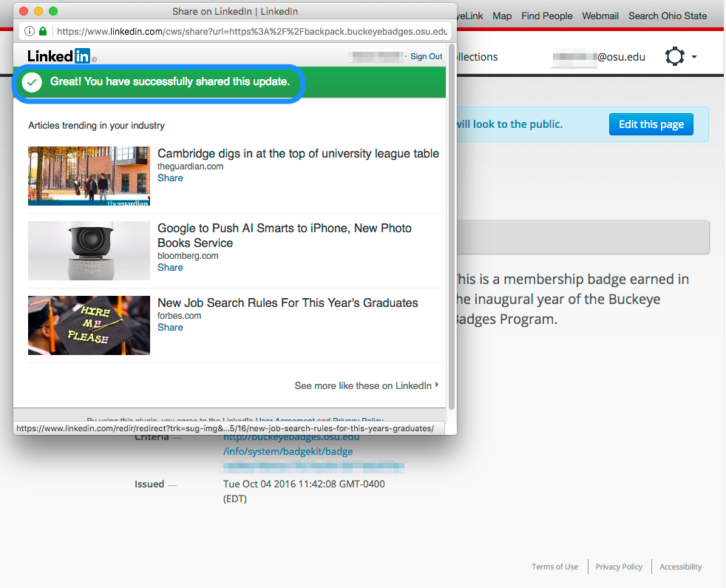The height and width of the screenshot is (588, 726).
Task: Click the Guardian campus article thumbnail
Action: (89, 176)
